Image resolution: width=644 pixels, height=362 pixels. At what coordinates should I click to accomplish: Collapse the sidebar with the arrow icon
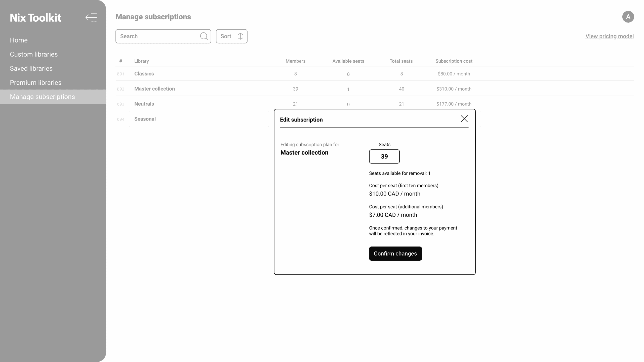91,18
